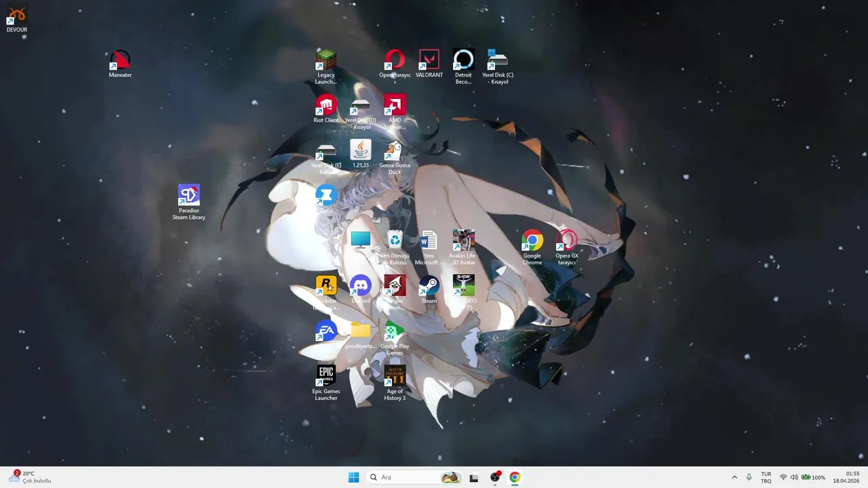Switch to Chrome in the taskbar
Screen dimensions: 868x488
tap(515, 477)
